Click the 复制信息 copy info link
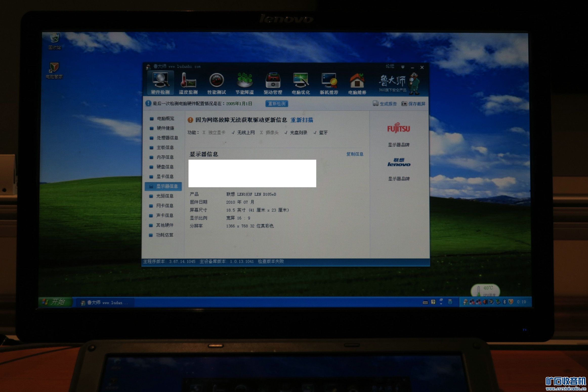Screen dimensions: 588x392 [355, 154]
